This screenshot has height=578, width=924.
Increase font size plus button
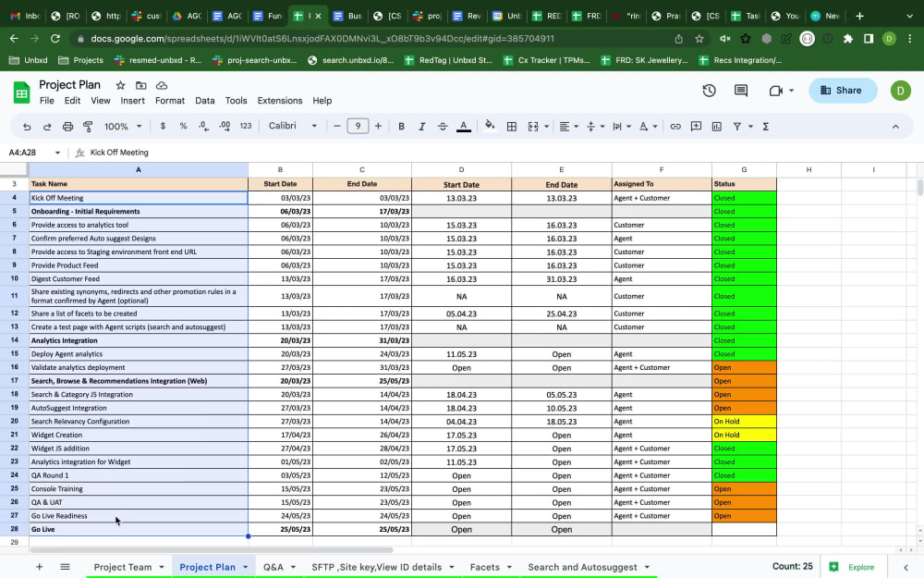[378, 126]
